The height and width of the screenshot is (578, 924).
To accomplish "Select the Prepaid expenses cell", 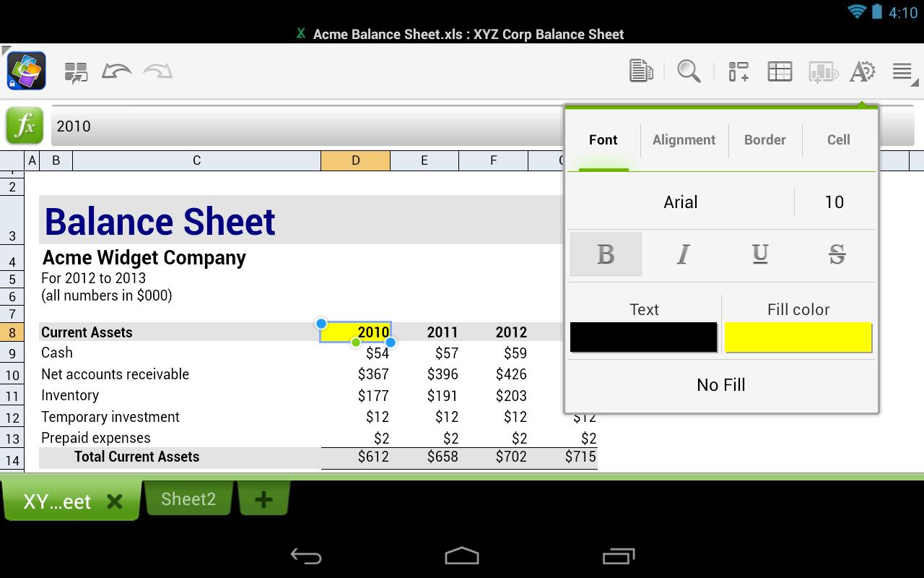I will point(96,438).
